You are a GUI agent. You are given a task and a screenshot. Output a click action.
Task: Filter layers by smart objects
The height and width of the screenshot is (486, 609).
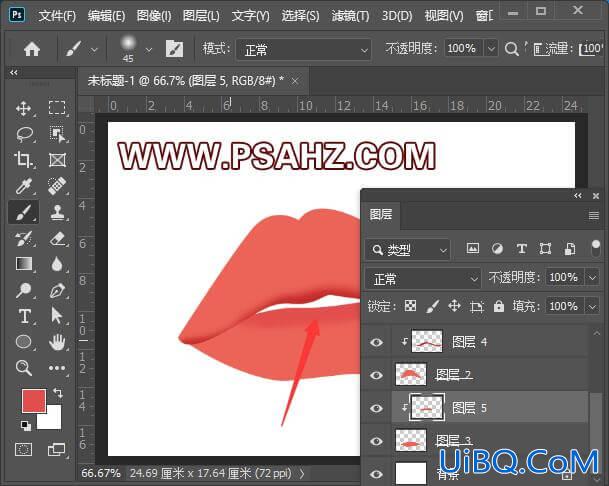point(570,249)
